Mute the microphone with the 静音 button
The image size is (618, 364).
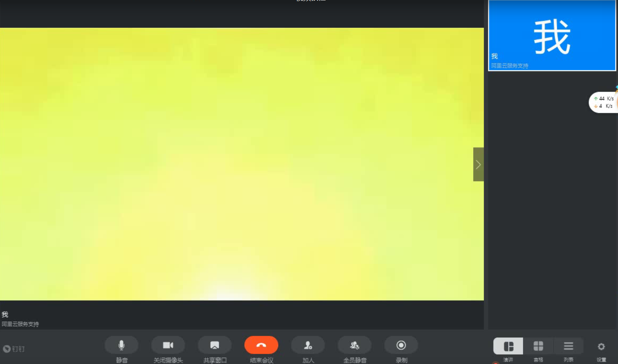(x=121, y=345)
